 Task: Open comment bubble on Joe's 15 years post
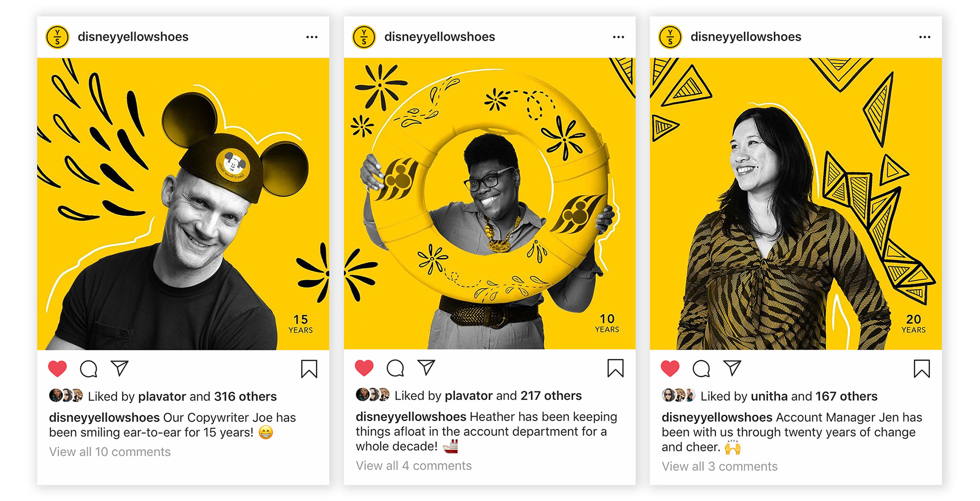point(89,368)
